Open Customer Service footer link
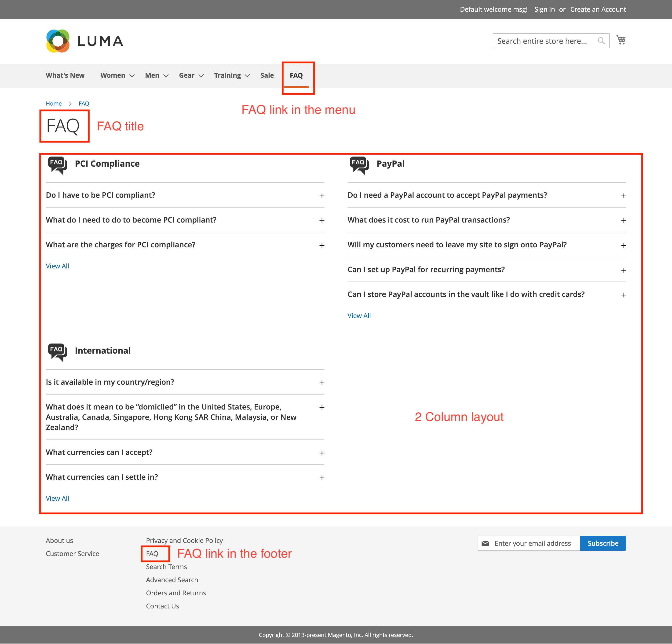The width and height of the screenshot is (672, 644). click(x=72, y=554)
